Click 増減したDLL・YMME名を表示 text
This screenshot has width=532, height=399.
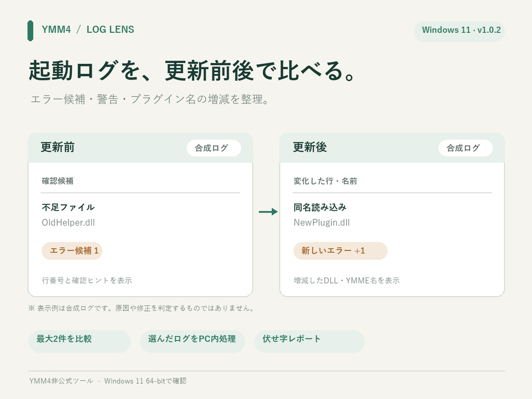click(347, 280)
